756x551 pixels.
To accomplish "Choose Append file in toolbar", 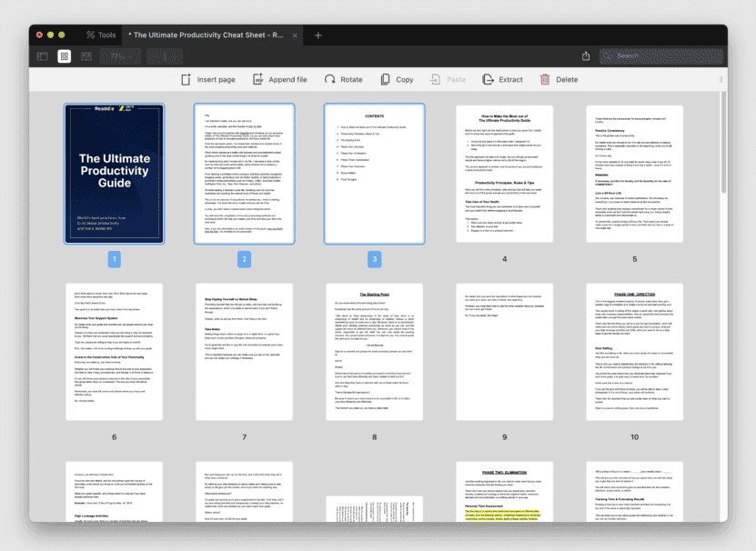I will point(280,79).
